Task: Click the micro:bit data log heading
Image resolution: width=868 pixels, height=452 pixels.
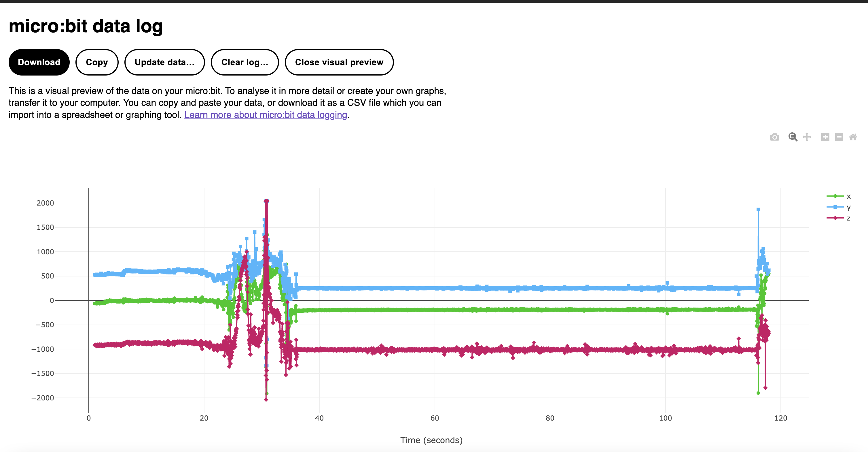Action: (86, 26)
